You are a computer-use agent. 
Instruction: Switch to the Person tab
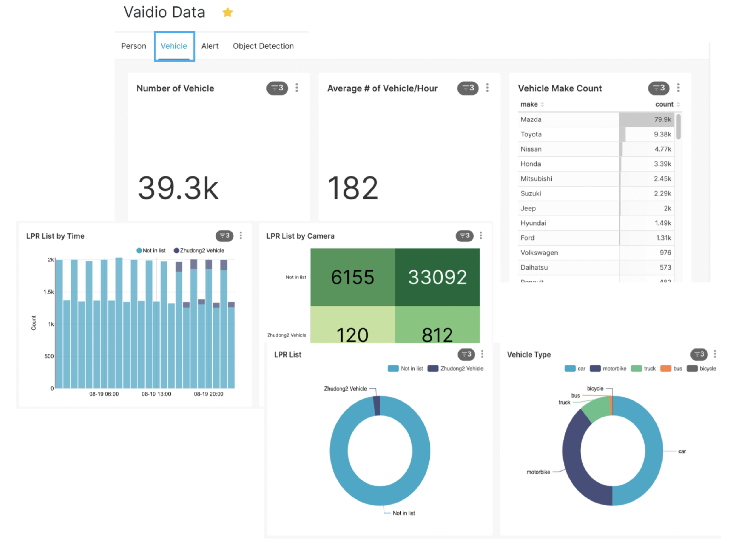tap(133, 46)
